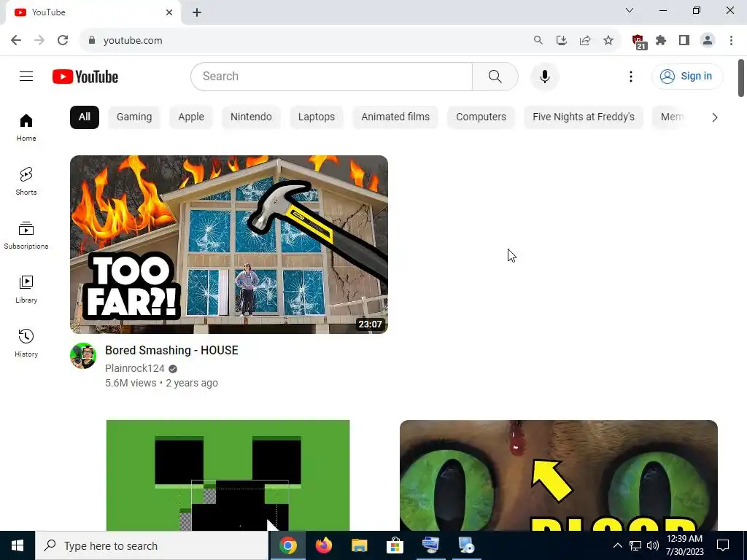Toggle the browser side panel

coord(684,41)
